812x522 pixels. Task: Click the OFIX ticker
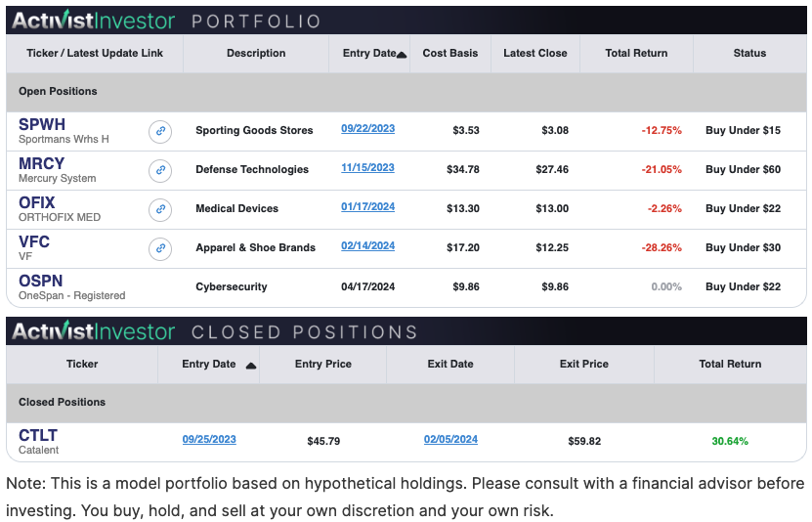tap(37, 202)
